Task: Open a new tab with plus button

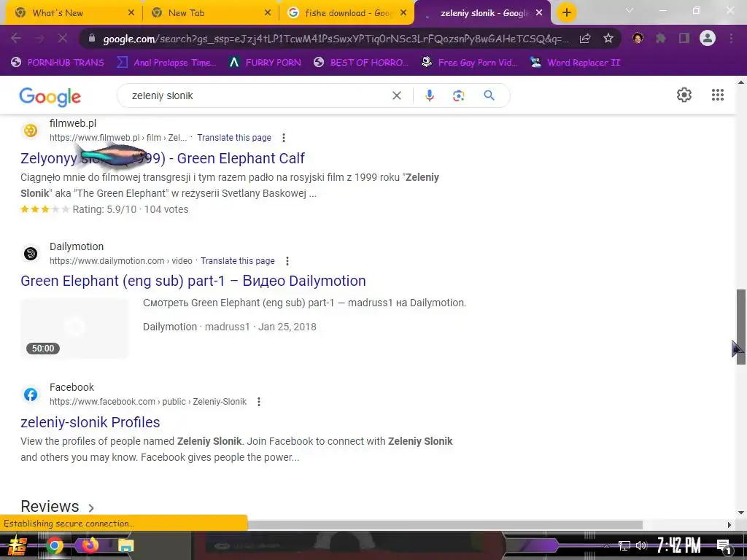Action: (566, 13)
